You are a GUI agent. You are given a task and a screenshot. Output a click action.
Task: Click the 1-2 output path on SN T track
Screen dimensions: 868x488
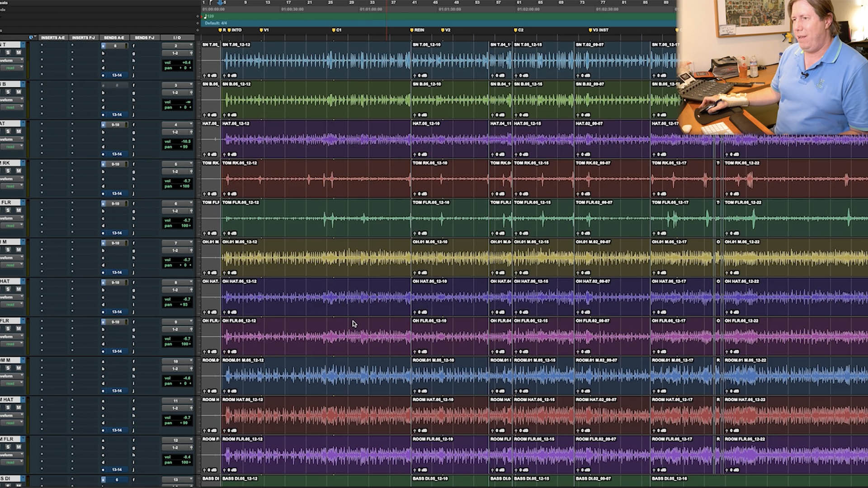point(175,53)
